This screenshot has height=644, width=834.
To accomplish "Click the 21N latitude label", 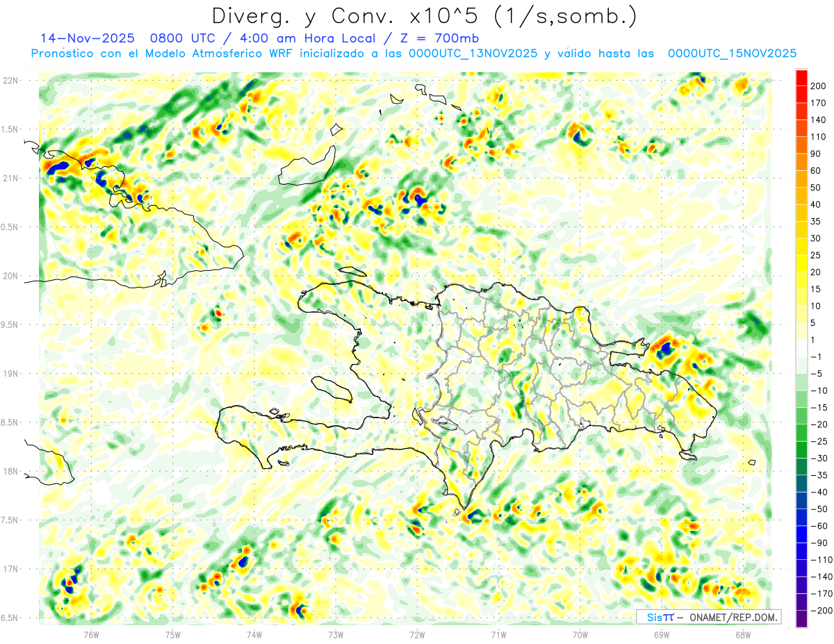I will coord(10,178).
